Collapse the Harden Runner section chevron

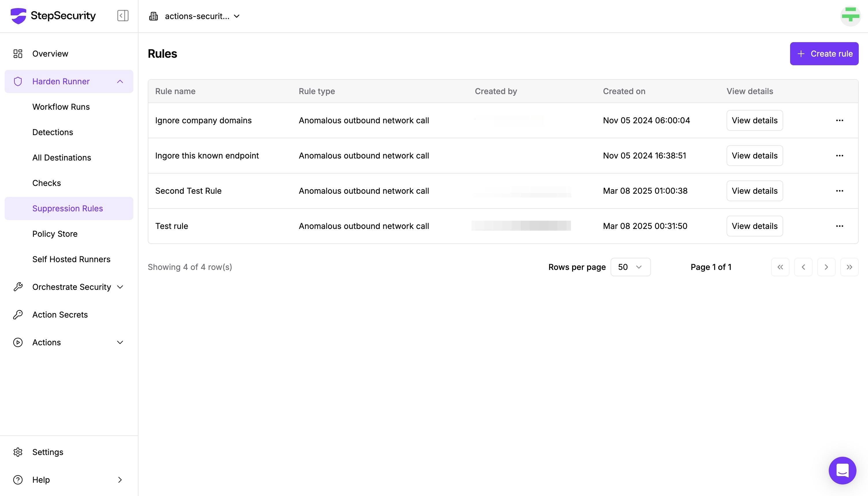[x=120, y=81]
